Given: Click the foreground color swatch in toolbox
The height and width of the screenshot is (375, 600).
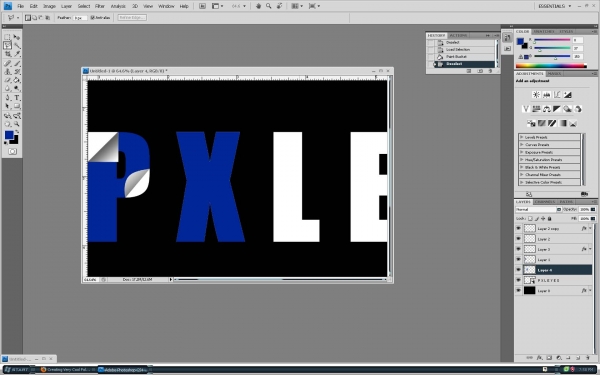Looking at the screenshot, I should 9,135.
